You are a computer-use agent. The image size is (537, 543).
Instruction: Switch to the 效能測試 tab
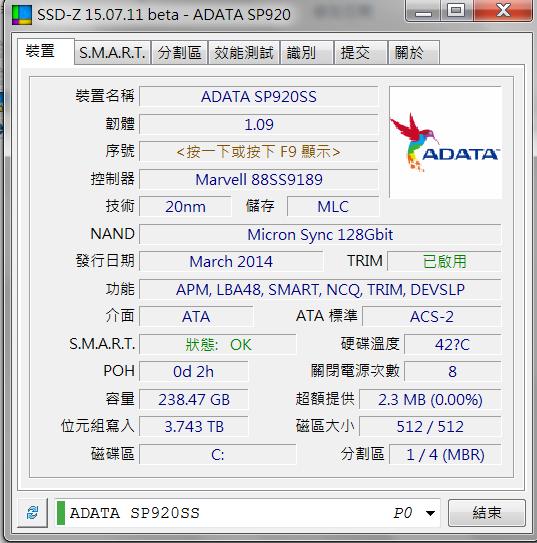244,53
